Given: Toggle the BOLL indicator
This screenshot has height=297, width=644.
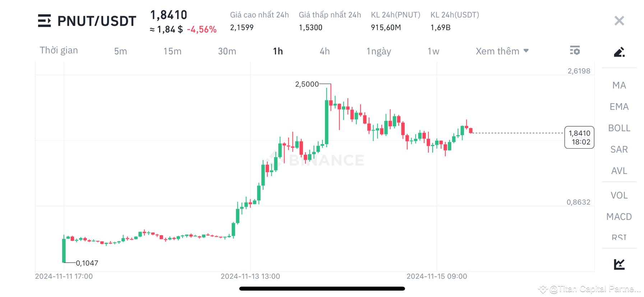Looking at the screenshot, I should coord(618,128).
